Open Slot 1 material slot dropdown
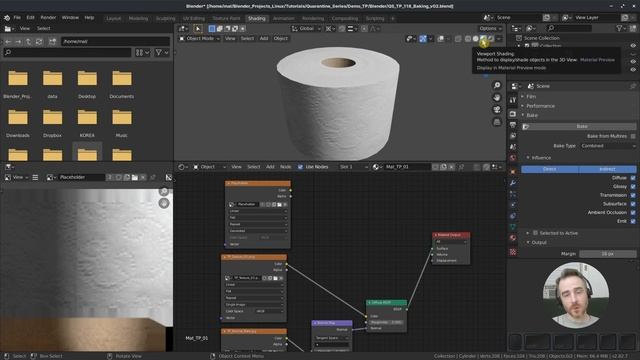The height and width of the screenshot is (360, 640). pos(353,167)
